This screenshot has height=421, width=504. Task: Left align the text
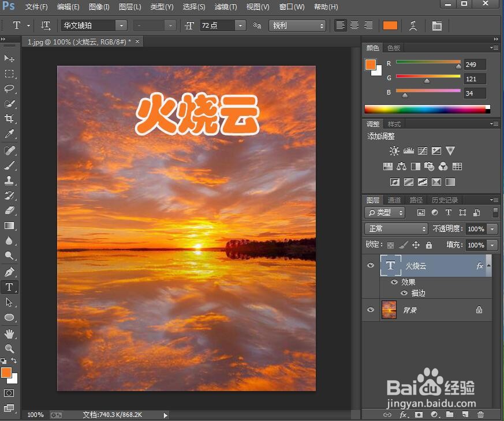(x=340, y=25)
